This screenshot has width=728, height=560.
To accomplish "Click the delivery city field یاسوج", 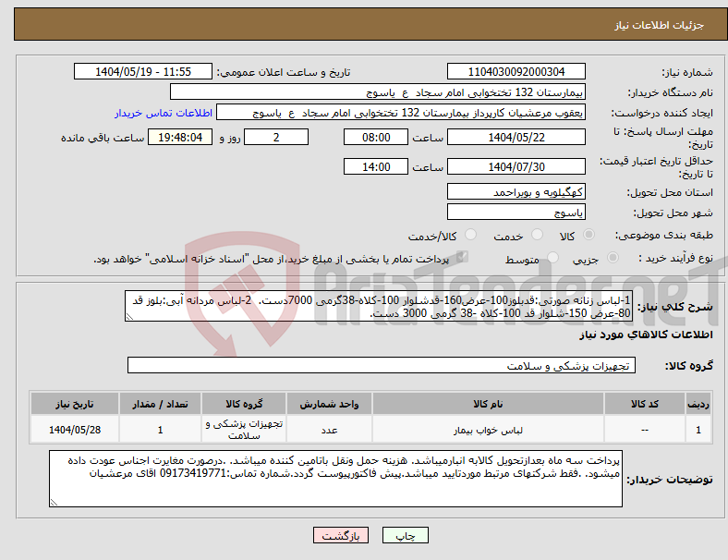I will coord(516,213).
